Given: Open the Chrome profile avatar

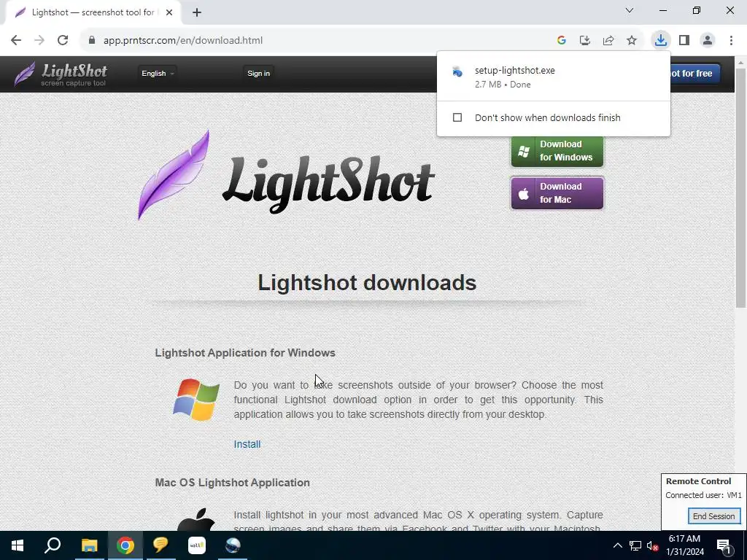Looking at the screenshot, I should click(708, 41).
